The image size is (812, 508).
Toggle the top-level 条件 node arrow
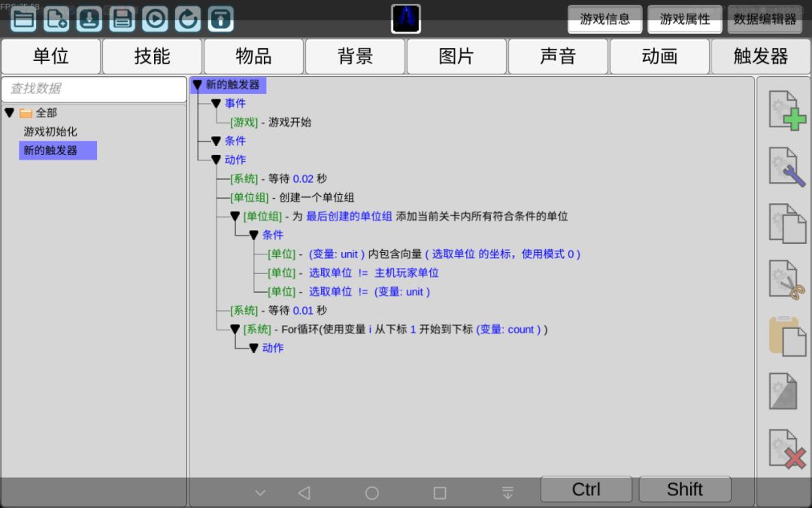(x=216, y=141)
